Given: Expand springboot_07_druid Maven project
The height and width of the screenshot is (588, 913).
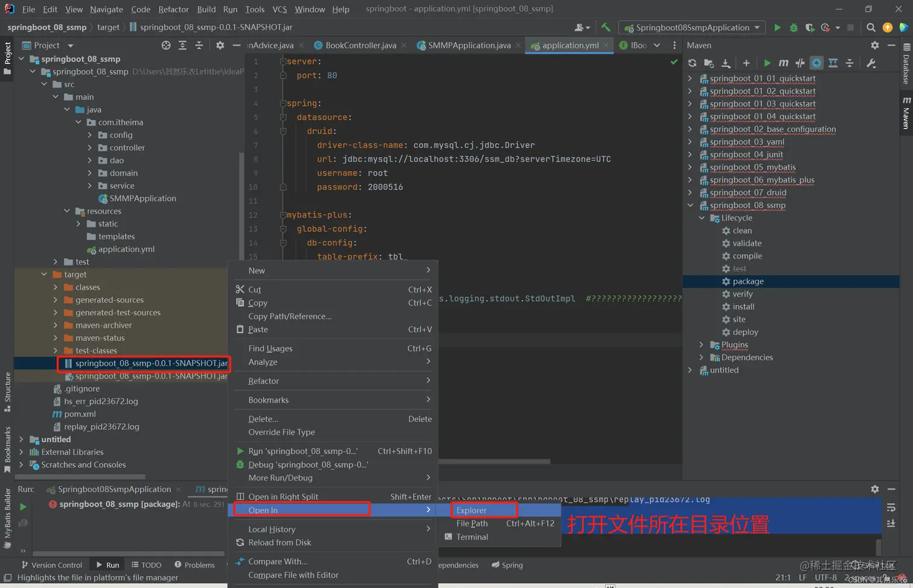Looking at the screenshot, I should (x=690, y=193).
